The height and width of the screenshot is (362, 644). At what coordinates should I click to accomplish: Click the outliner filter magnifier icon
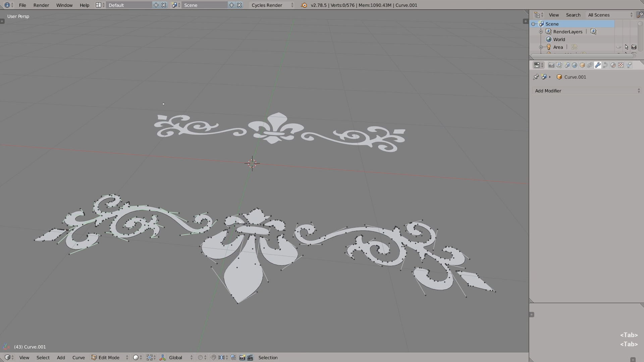640,15
